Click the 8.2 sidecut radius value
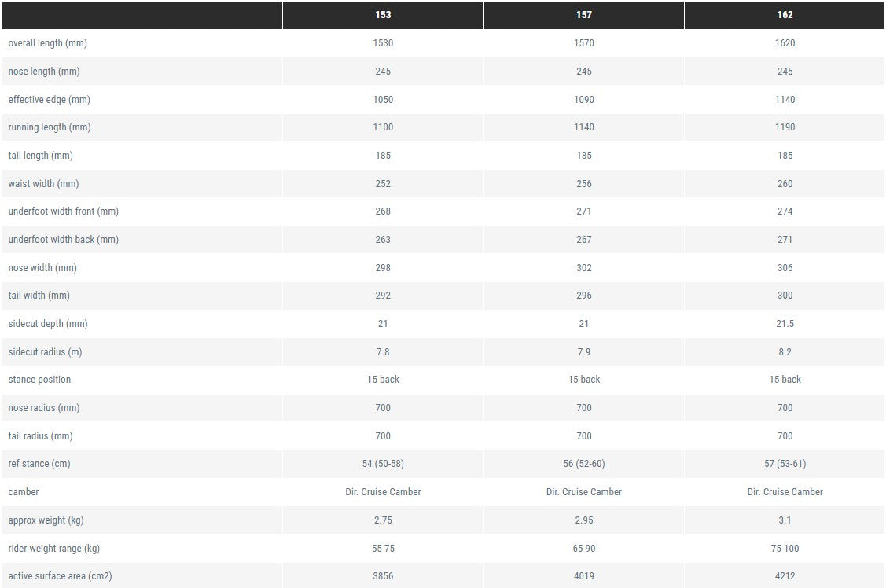This screenshot has width=886, height=588. click(x=785, y=352)
